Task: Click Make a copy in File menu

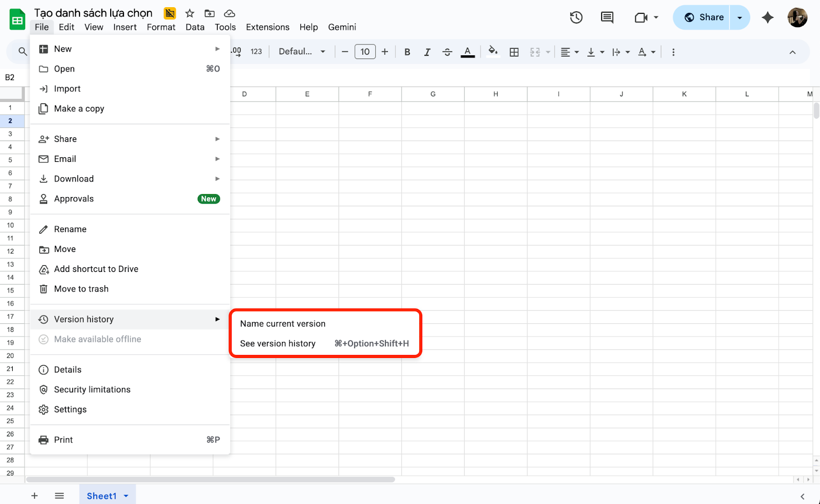Action: click(x=79, y=109)
